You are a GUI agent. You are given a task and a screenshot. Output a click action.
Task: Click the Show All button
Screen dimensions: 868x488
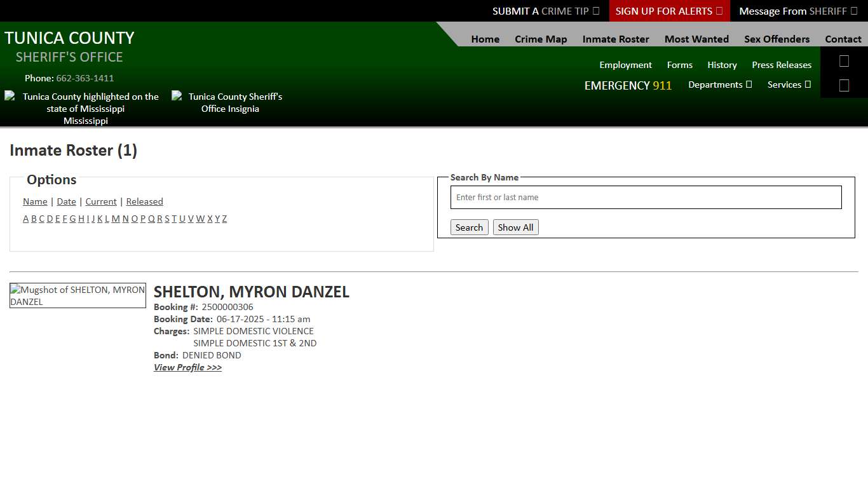point(515,227)
